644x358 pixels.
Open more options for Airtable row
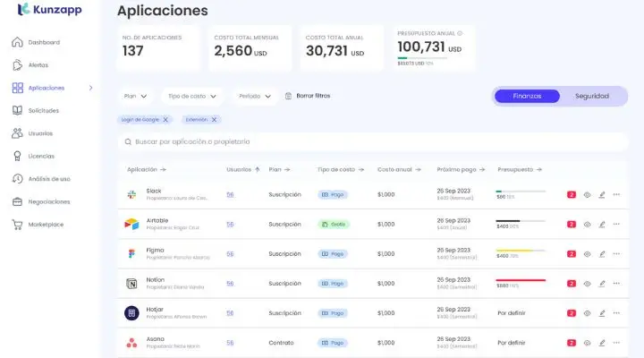pos(616,224)
